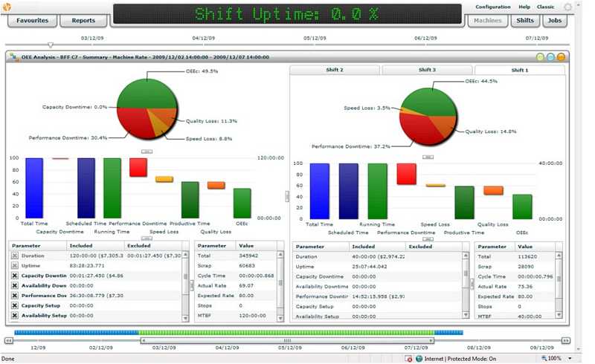This screenshot has height=364, width=595.
Task: Click the splitter handle between left and right analysis panes
Action: [287, 196]
